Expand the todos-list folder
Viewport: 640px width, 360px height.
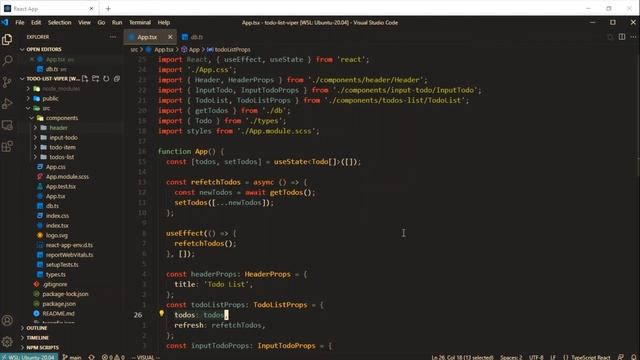point(62,157)
